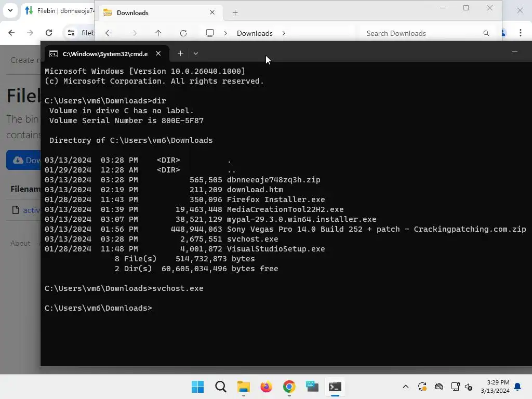Screen dimensions: 532x399
Task: Open File Explorer from taskbar
Action: pos(243,387)
